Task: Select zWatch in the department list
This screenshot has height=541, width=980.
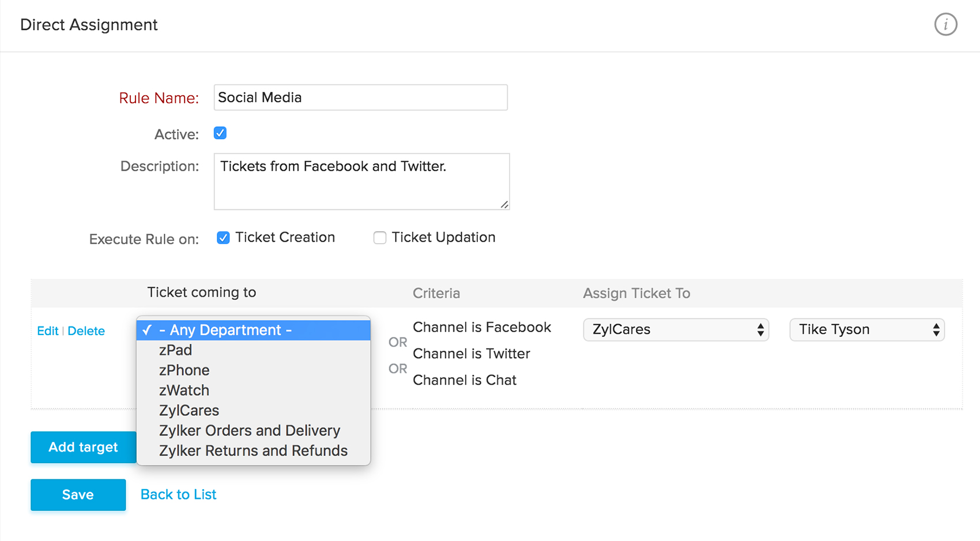Action: [184, 390]
